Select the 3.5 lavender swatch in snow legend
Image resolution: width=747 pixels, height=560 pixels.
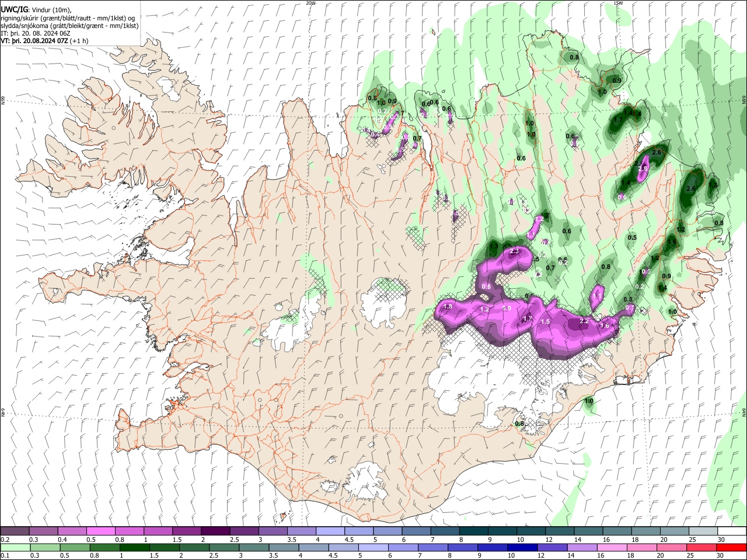(x=301, y=531)
